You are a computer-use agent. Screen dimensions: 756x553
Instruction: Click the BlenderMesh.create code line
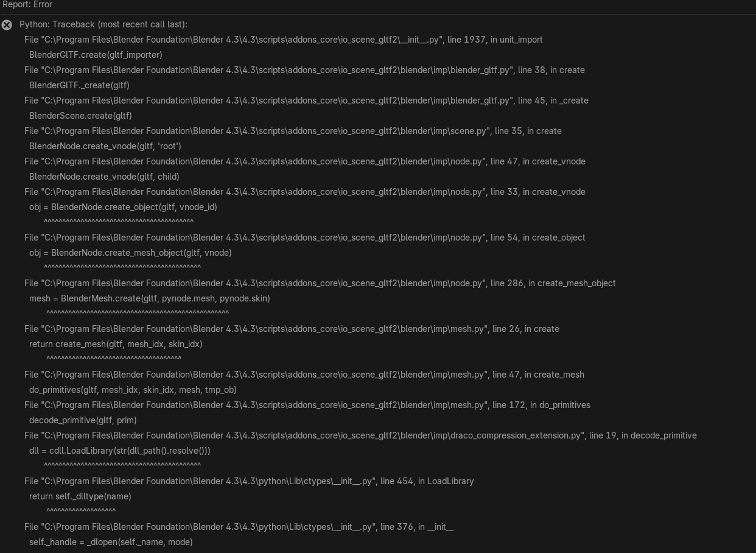pos(150,298)
